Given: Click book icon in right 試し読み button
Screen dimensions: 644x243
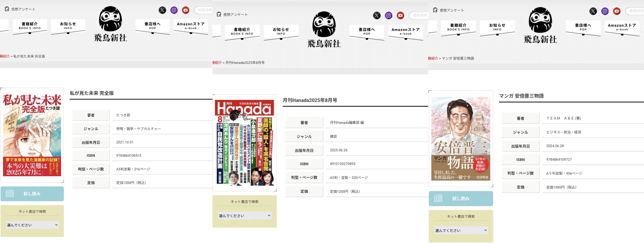Looking at the screenshot, I should point(438,198).
